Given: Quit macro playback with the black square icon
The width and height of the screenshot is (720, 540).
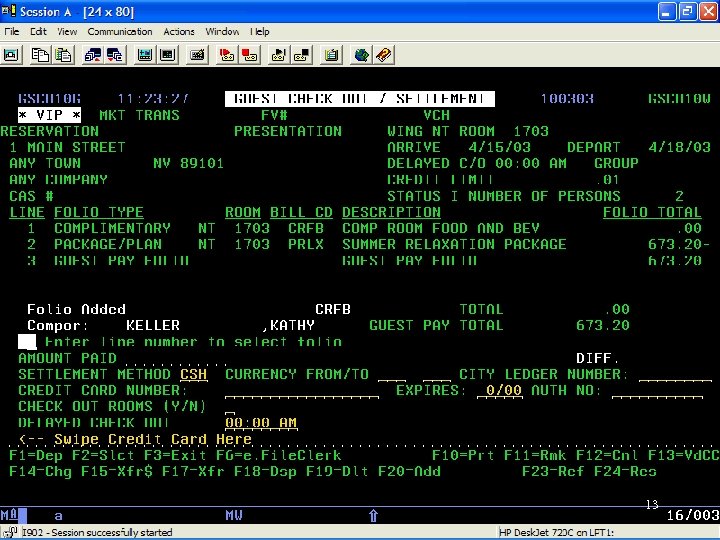Looking at the screenshot, I should 302,55.
